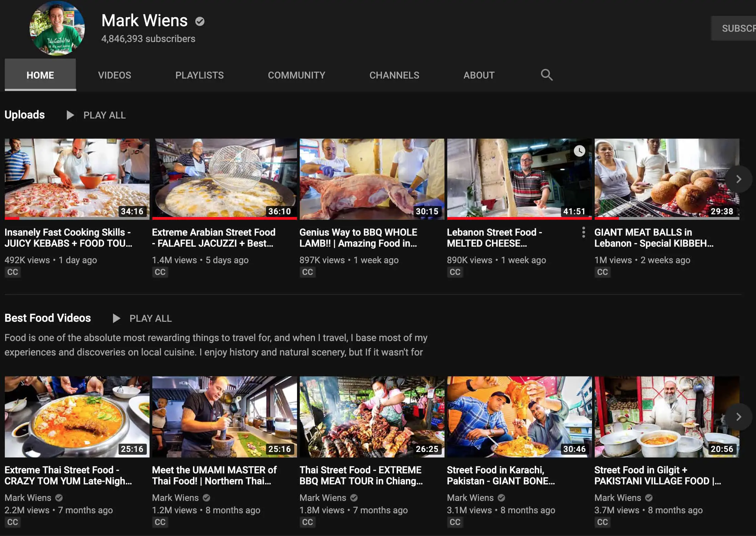Expand Best Food Videos row with next arrow
This screenshot has width=756, height=536.
(x=738, y=417)
